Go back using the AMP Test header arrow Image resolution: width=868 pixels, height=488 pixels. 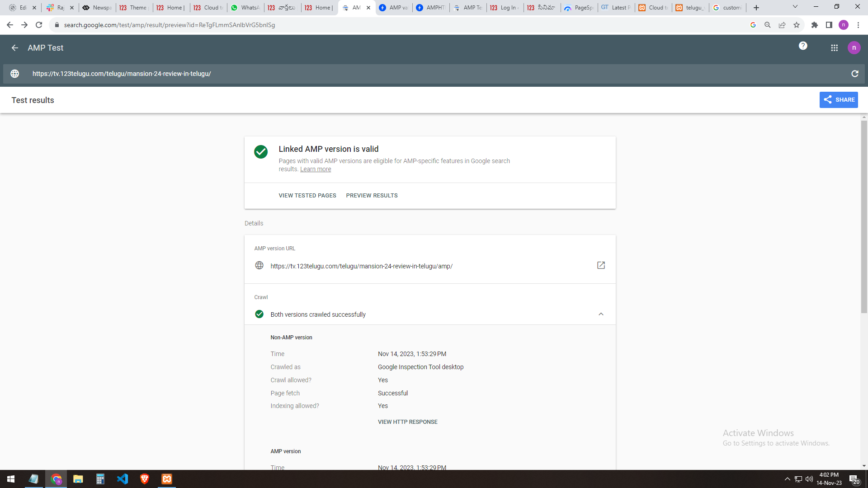coord(15,48)
